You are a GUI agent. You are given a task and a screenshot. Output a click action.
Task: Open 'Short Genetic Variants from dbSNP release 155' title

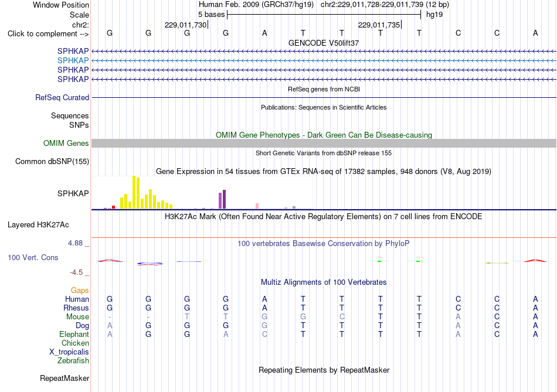click(324, 153)
